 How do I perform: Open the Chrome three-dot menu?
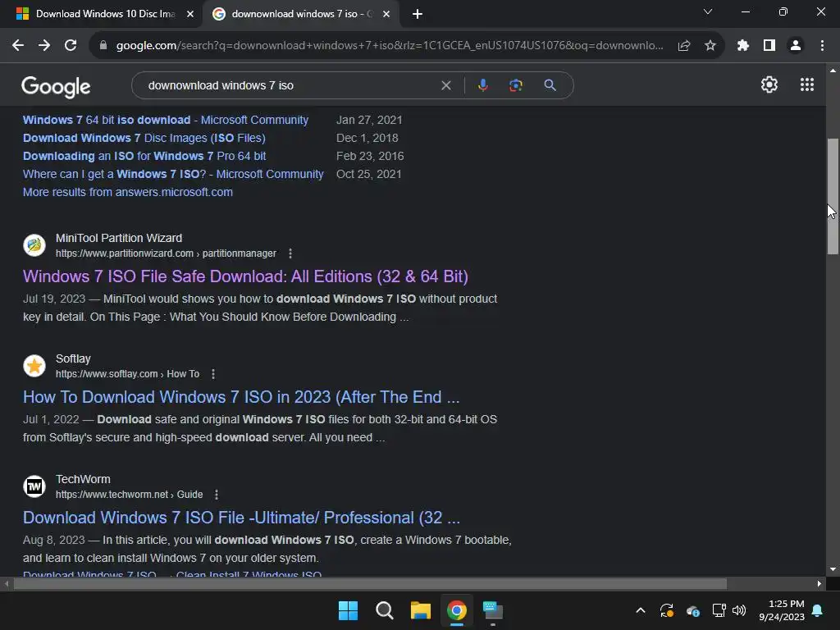(x=822, y=46)
